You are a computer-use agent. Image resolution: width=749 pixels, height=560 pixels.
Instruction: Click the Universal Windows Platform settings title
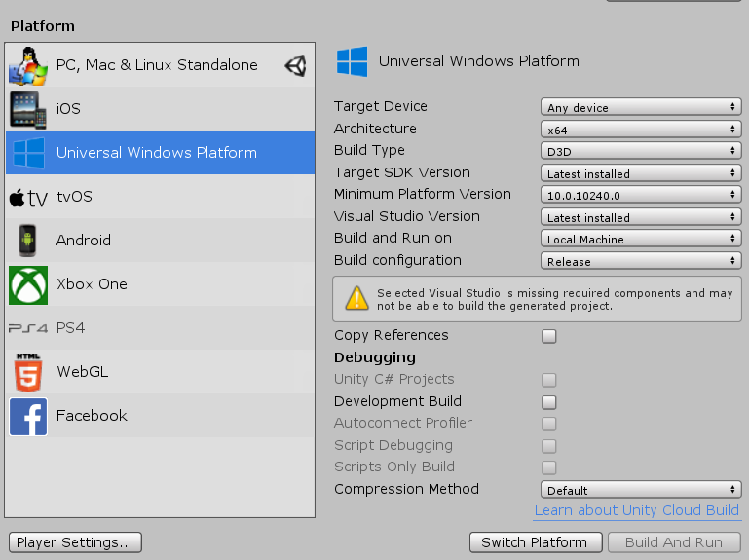click(479, 61)
